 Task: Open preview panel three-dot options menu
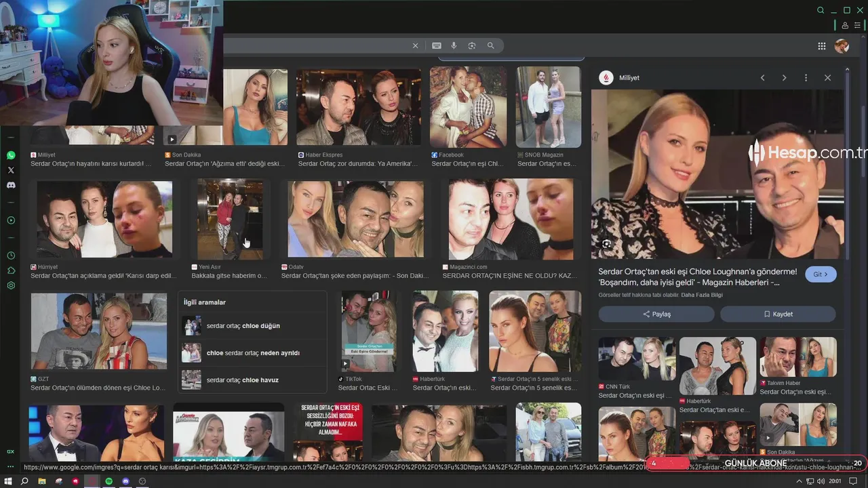pos(806,78)
